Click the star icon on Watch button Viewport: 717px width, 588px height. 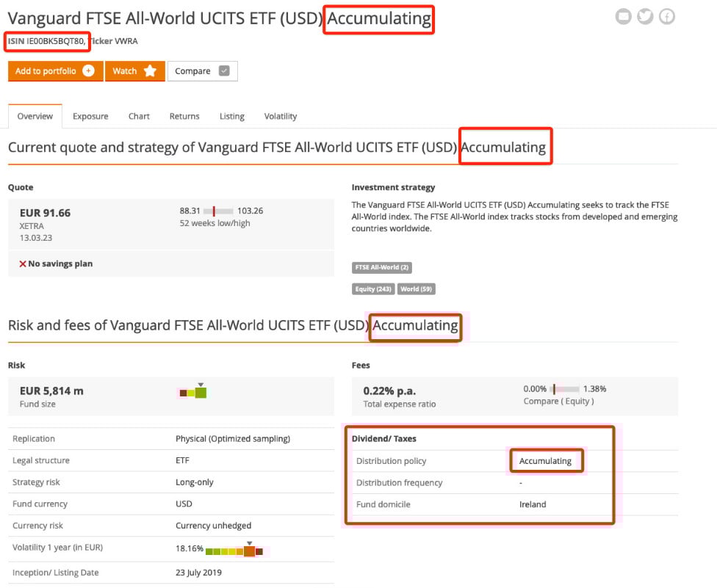(150, 71)
